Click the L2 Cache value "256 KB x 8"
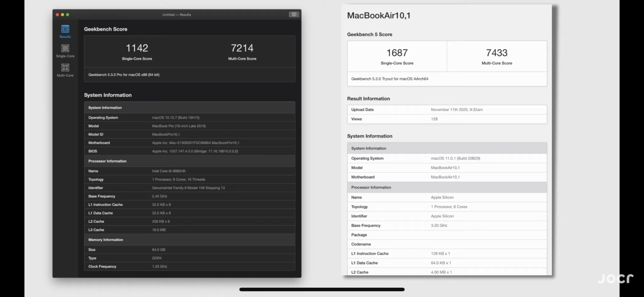The width and height of the screenshot is (644, 297). point(161,222)
